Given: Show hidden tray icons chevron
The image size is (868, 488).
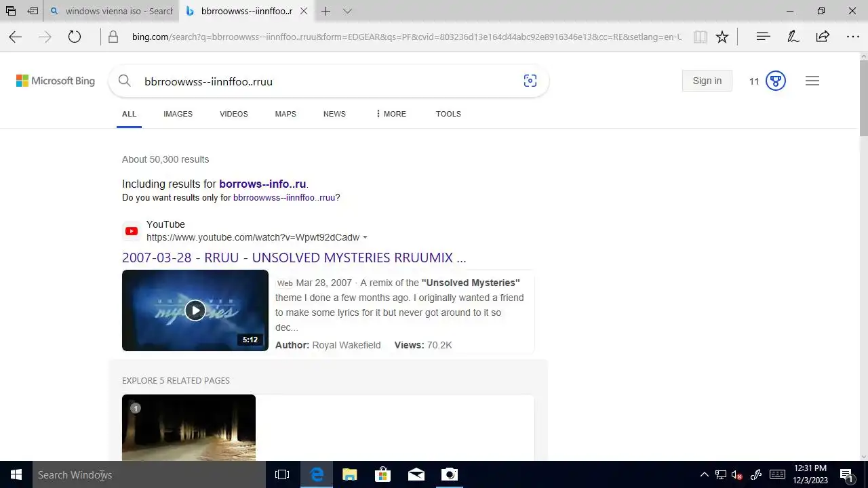Looking at the screenshot, I should pos(704,474).
